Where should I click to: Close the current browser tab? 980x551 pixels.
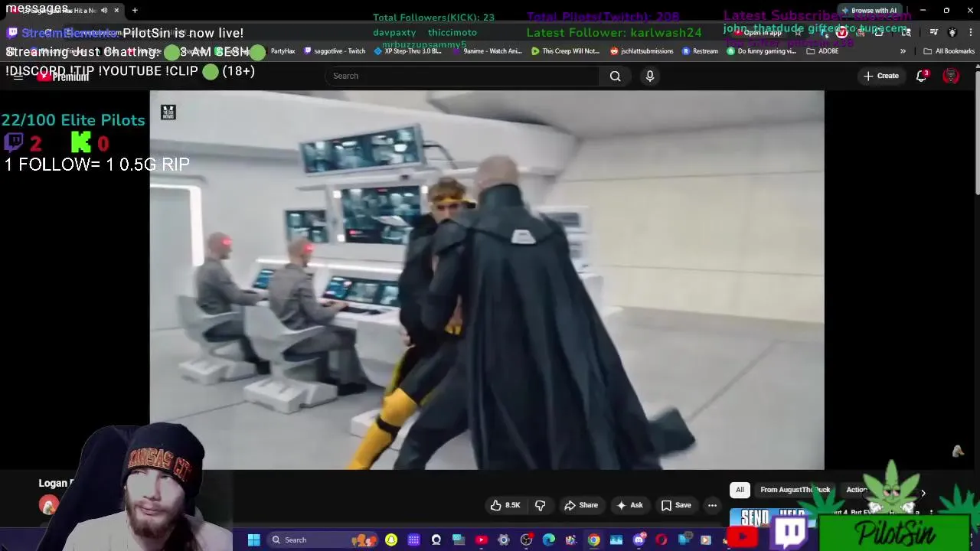[x=116, y=11]
